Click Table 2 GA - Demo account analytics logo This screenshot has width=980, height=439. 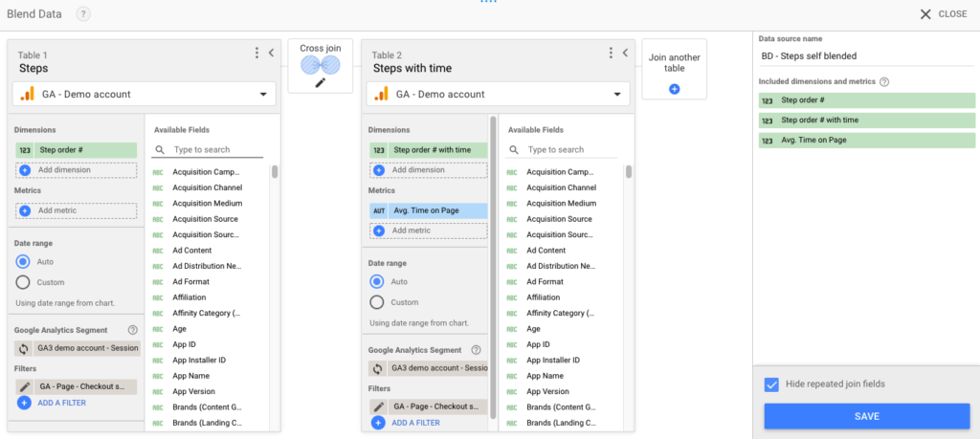(381, 95)
